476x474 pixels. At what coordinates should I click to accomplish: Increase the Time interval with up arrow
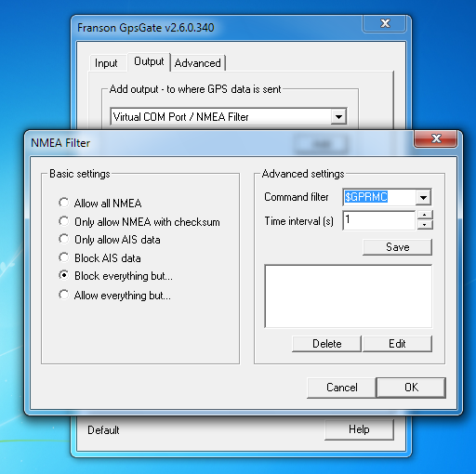pyautogui.click(x=425, y=215)
